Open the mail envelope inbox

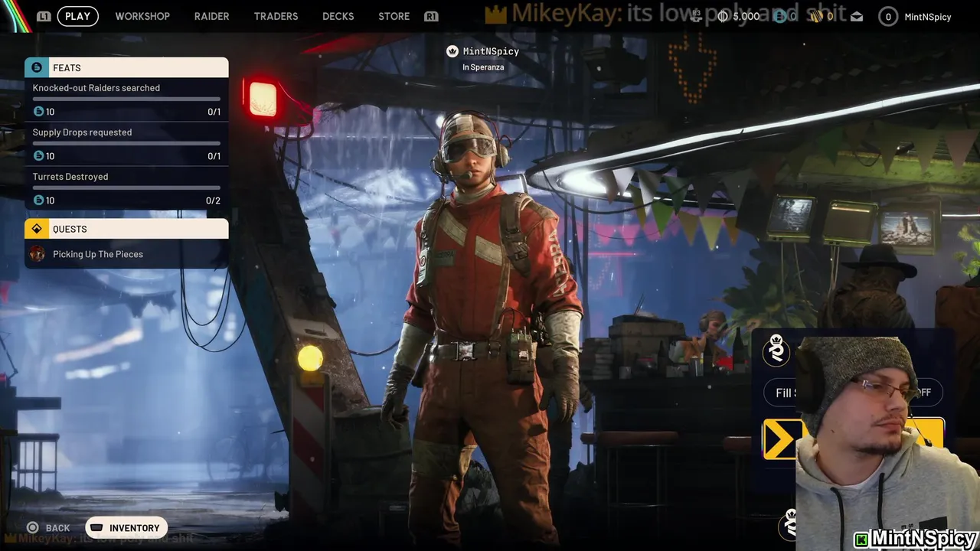pos(856,16)
